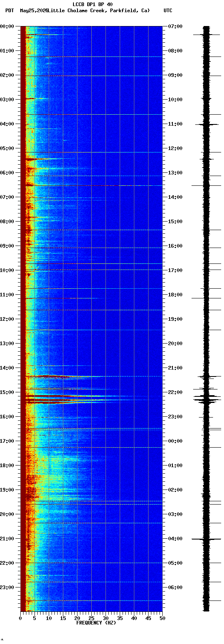Screen dimensions: 224x644
Task: Click the "15:00" label on PDT axis
Action: coord(7,392)
